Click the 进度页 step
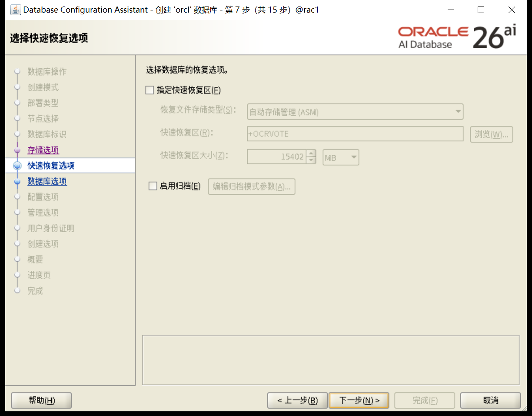This screenshot has width=532, height=416. point(39,275)
